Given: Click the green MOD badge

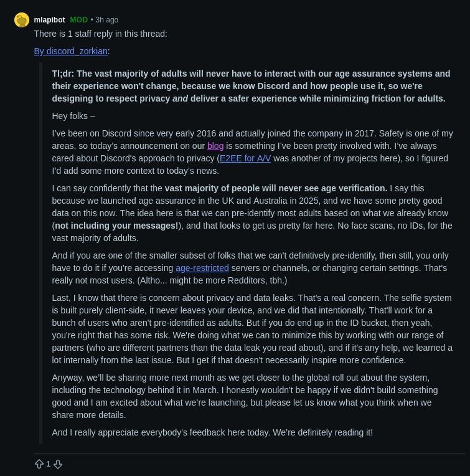Looking at the screenshot, I should (78, 20).
